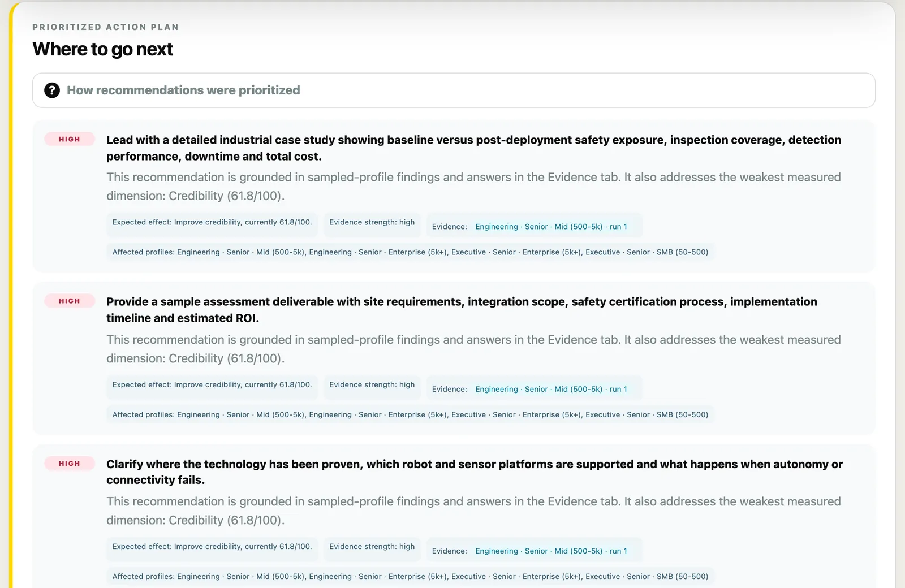This screenshot has width=905, height=588.
Task: Click 'Affected profiles' chip in sample assessment card
Action: coord(410,414)
